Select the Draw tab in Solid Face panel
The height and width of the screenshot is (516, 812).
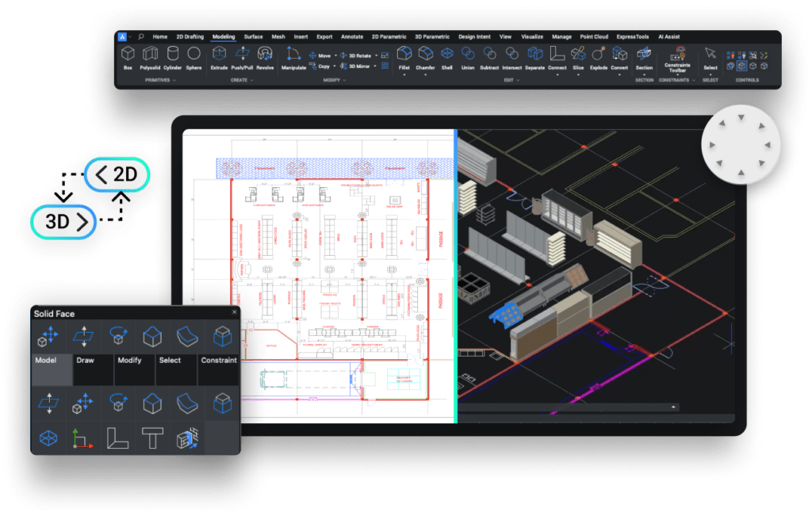pyautogui.click(x=94, y=369)
